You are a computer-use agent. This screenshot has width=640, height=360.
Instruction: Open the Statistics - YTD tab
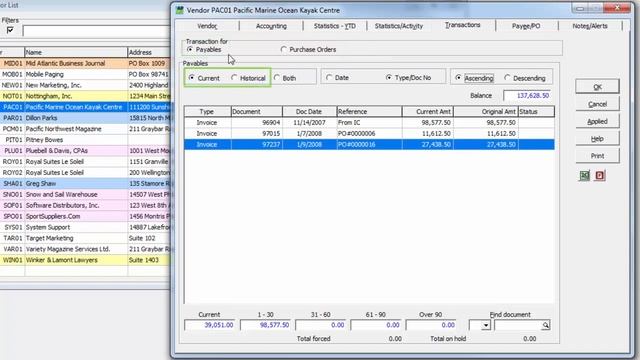(335, 26)
